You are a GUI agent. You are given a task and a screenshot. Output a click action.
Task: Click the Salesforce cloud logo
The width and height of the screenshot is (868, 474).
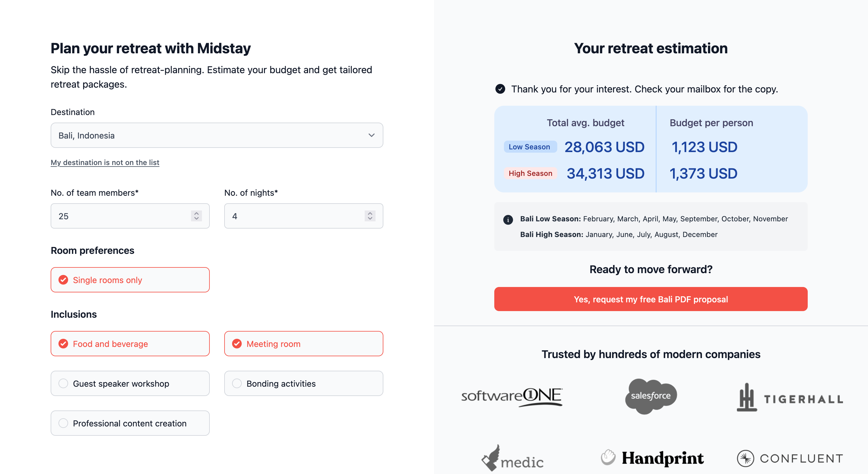coord(651,396)
